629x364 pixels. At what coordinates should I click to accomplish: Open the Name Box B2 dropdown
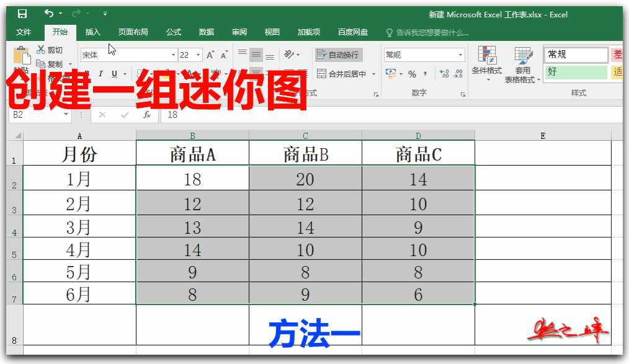coord(66,115)
